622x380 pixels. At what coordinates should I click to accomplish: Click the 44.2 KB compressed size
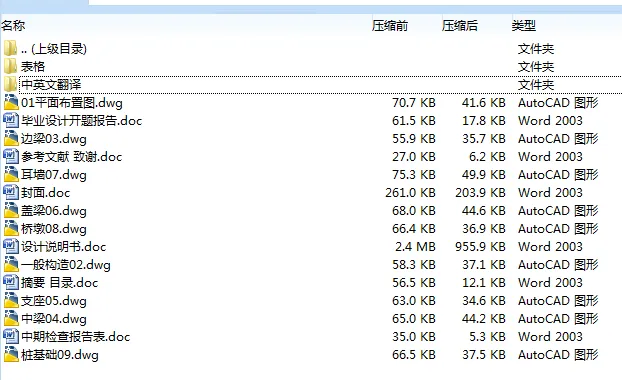pos(484,319)
